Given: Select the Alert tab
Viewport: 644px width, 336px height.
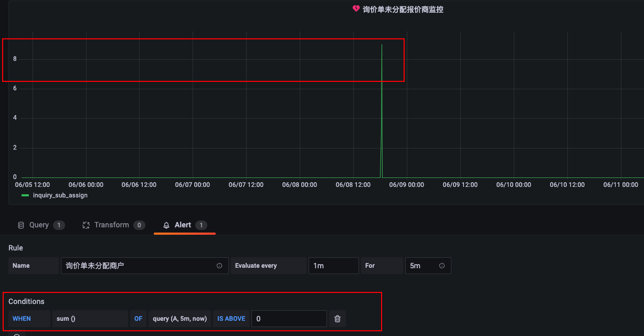Looking at the screenshot, I should pos(185,225).
